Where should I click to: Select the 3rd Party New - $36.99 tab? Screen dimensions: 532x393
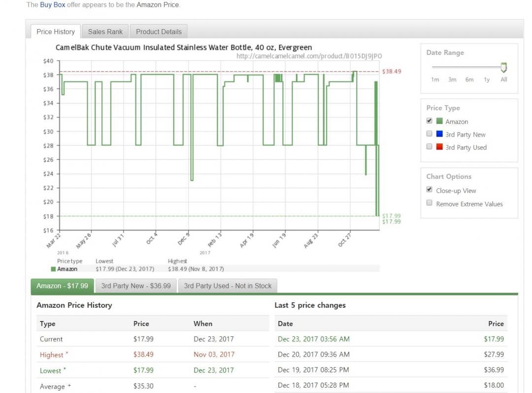(136, 286)
